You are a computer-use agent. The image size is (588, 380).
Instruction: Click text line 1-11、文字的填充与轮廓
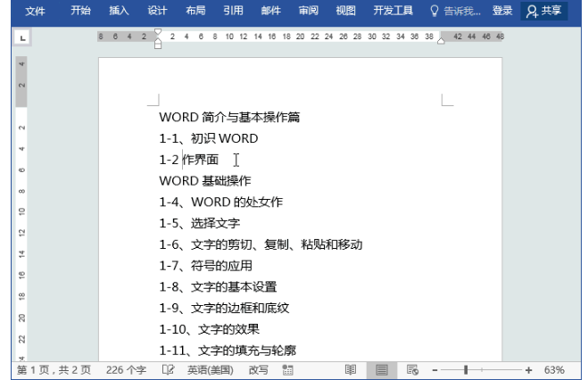(228, 351)
